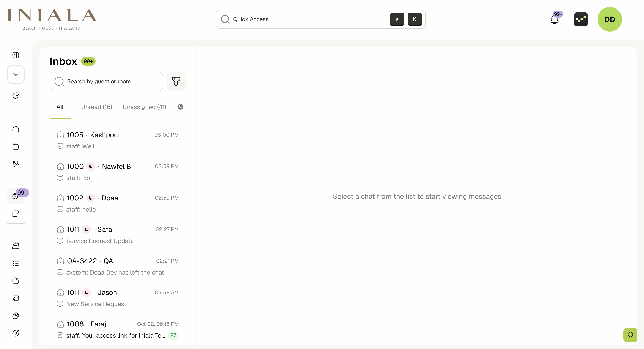This screenshot has width=644, height=349.
Task: Open the document note icon in the sidebar
Action: pos(16,281)
